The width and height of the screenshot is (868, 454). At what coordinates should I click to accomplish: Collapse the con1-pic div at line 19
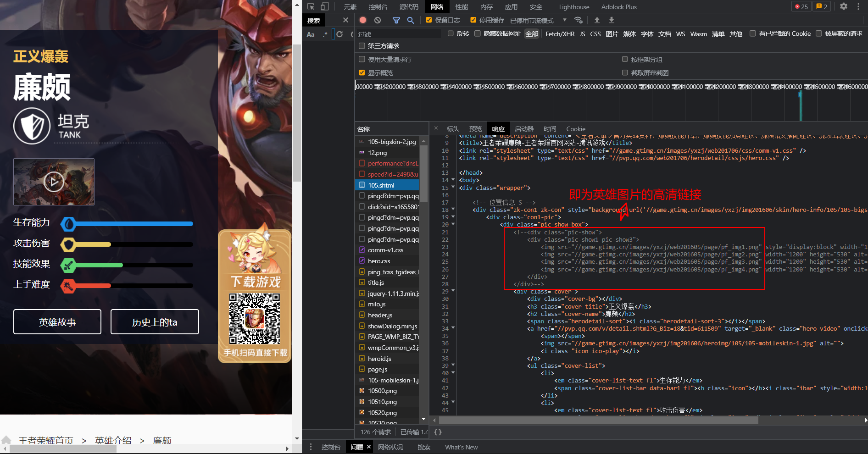pos(453,216)
